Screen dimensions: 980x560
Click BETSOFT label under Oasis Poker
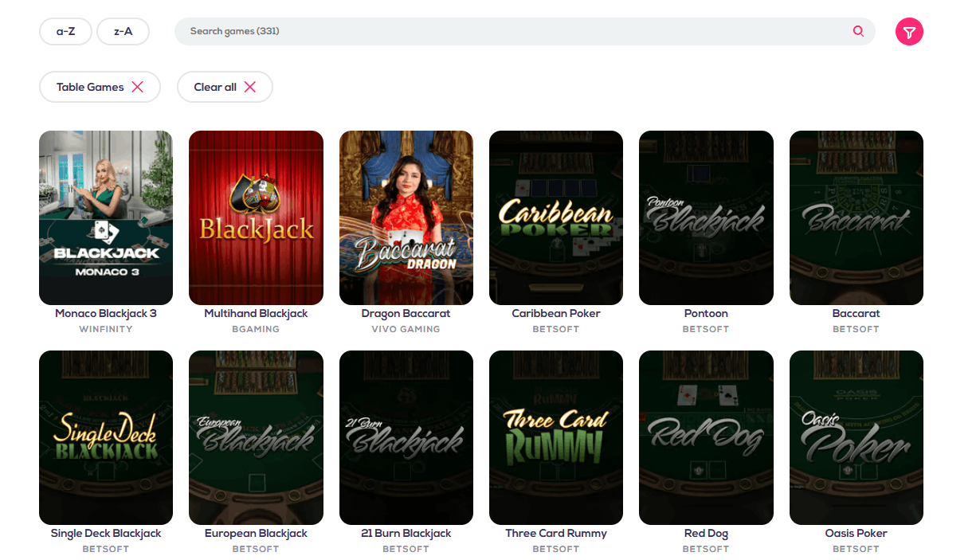click(x=857, y=549)
